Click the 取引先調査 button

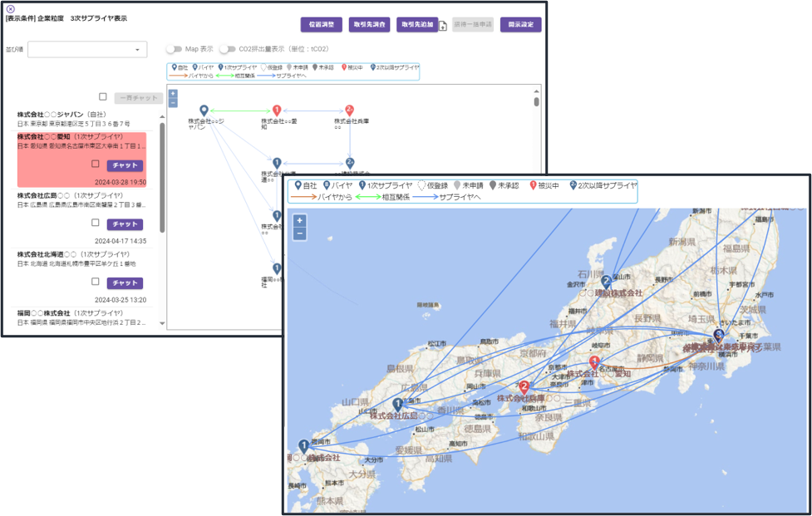(369, 25)
